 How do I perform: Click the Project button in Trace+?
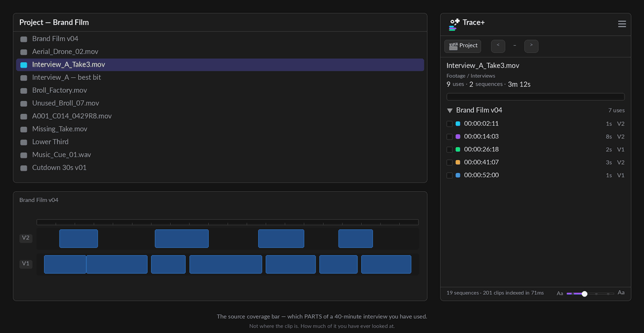pyautogui.click(x=463, y=46)
